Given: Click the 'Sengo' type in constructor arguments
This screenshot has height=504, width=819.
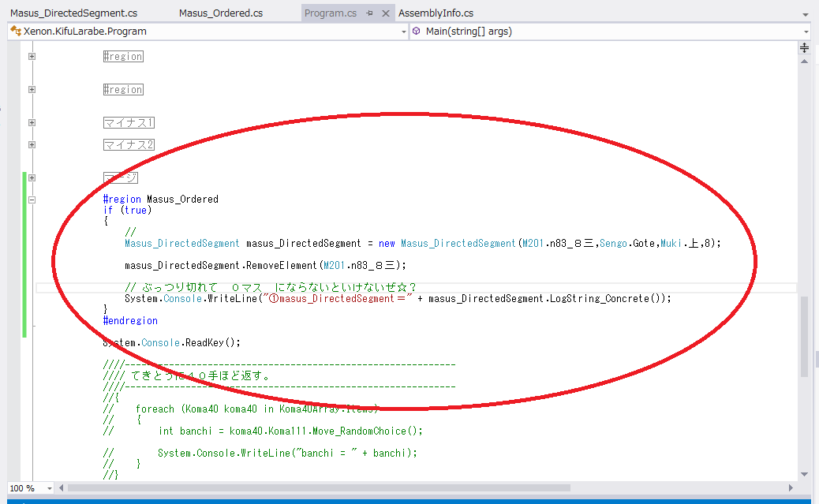Looking at the screenshot, I should pyautogui.click(x=613, y=244).
